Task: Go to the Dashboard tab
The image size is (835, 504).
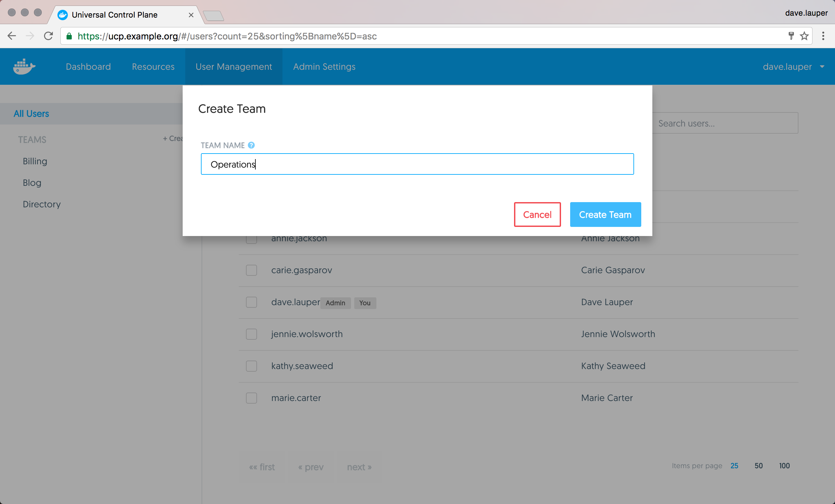Action: (88, 67)
